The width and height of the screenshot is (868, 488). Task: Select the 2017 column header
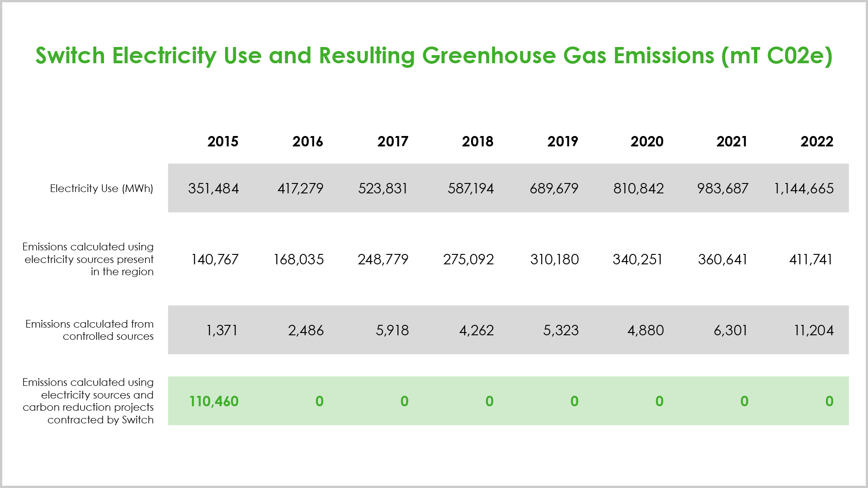(x=393, y=141)
